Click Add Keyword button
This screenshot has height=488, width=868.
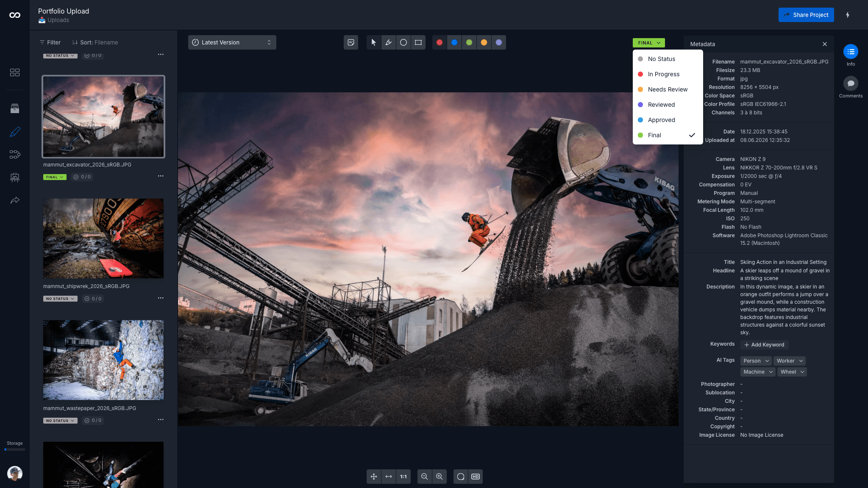pos(764,345)
